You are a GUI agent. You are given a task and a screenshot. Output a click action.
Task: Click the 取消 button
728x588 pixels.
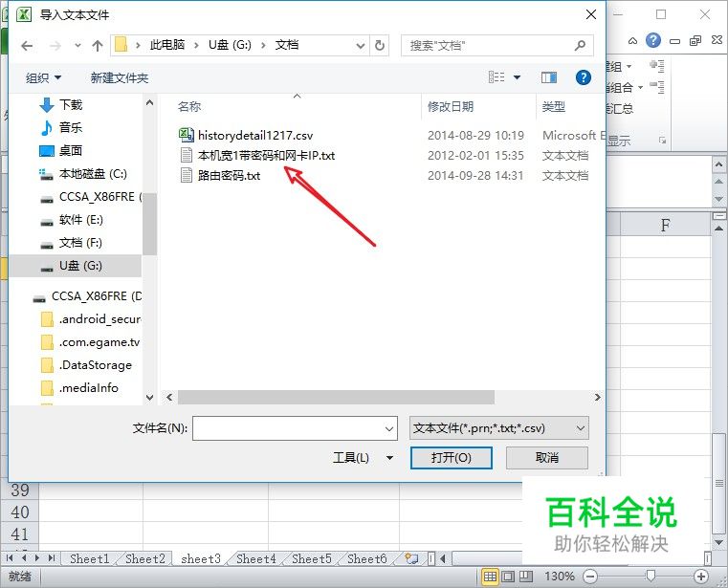(x=547, y=458)
